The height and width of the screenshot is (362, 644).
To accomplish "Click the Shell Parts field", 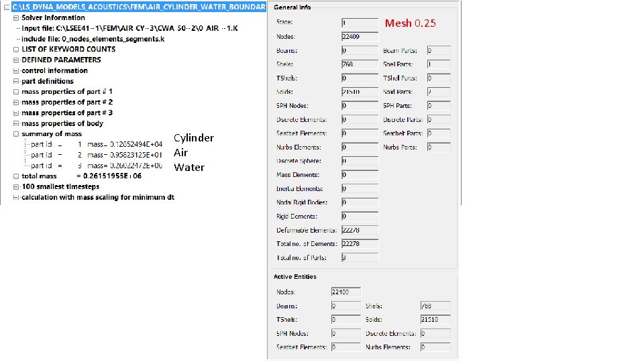I will tap(439, 64).
